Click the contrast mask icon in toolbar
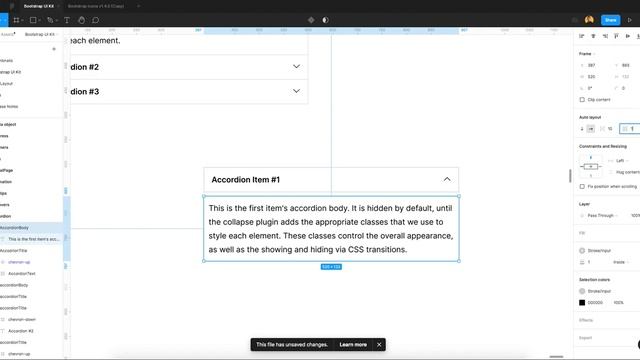This screenshot has width=640, height=360. point(325,20)
